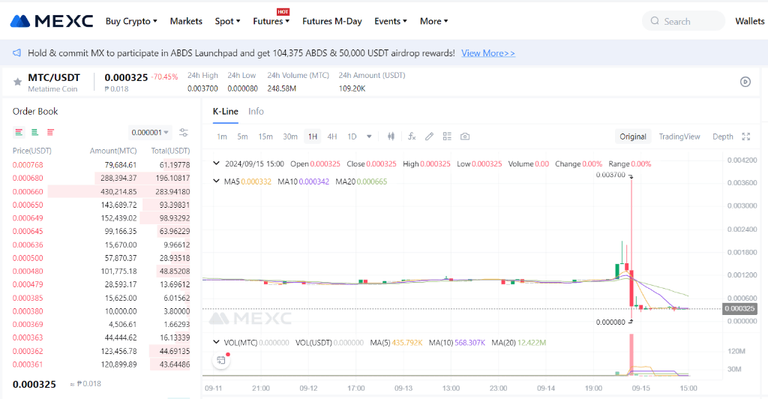Switch to the K-Line tab
768x399 pixels.
pyautogui.click(x=225, y=112)
